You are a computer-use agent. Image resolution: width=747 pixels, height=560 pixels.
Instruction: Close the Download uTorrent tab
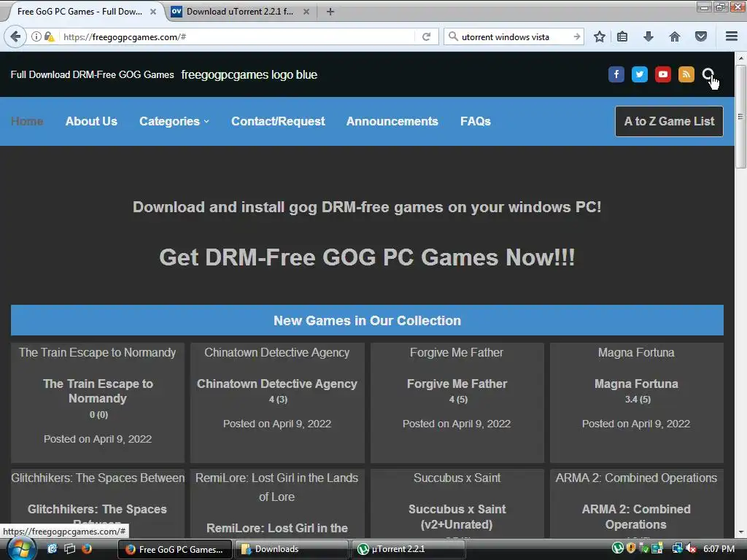pyautogui.click(x=306, y=12)
